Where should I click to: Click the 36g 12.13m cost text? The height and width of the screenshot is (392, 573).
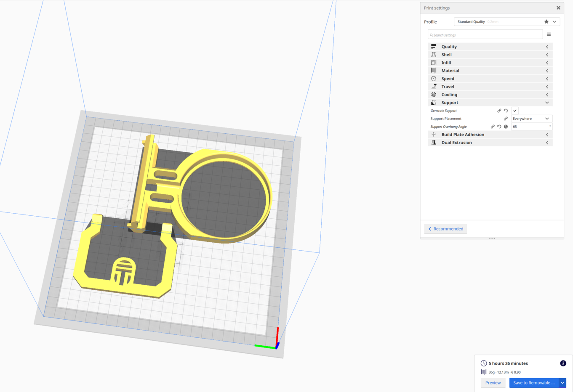pyautogui.click(x=504, y=372)
